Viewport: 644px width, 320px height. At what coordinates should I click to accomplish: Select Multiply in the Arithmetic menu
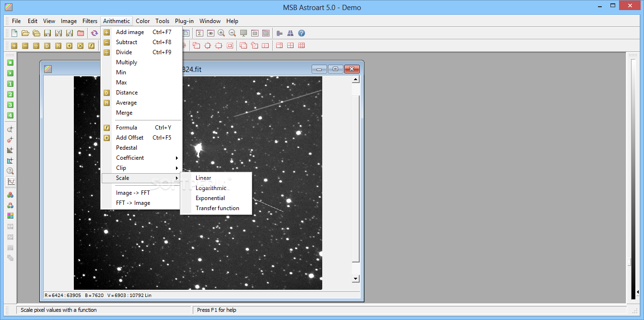tap(141, 62)
